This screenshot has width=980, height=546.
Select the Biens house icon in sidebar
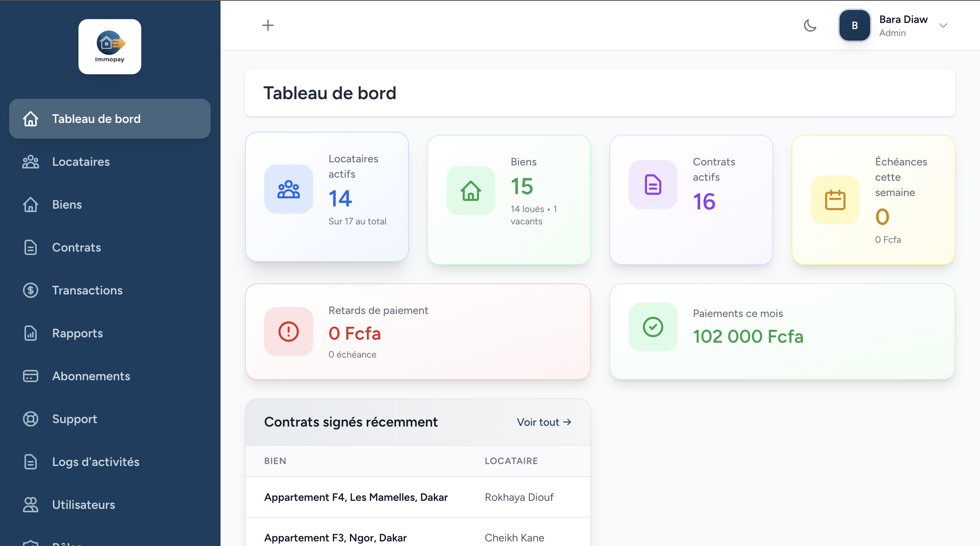[30, 204]
